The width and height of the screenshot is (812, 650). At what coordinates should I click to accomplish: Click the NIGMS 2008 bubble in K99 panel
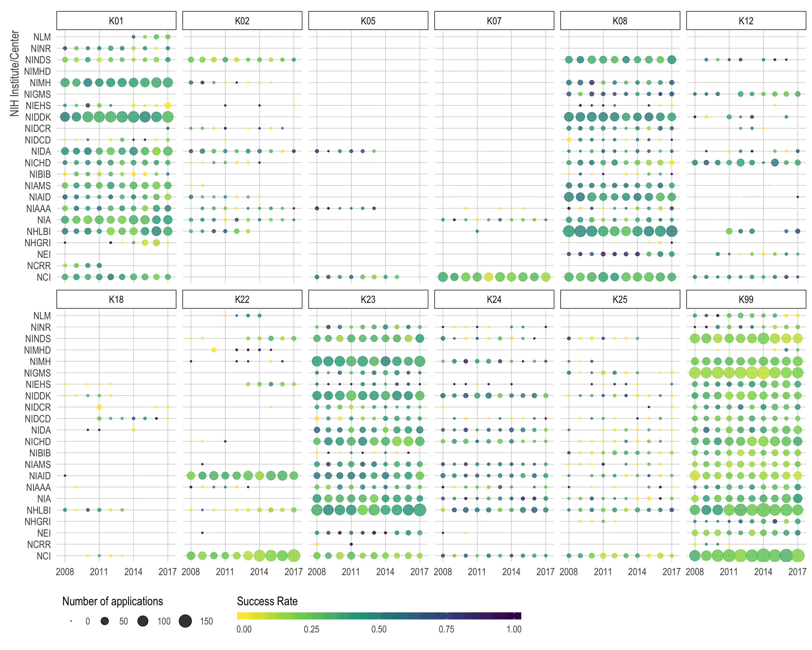(695, 373)
